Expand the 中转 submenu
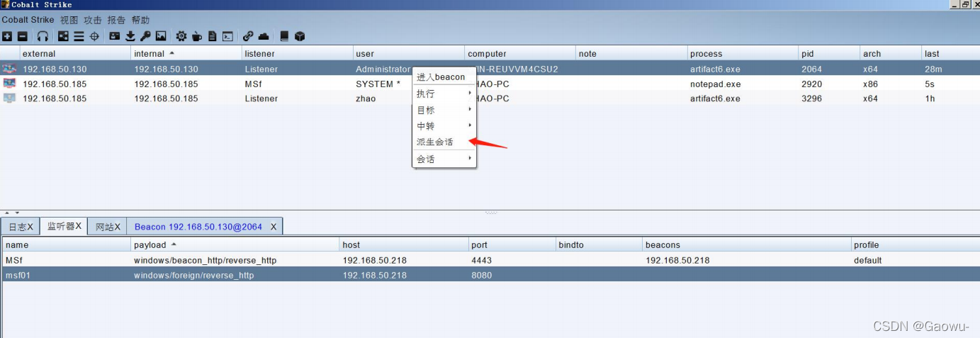 tap(444, 125)
